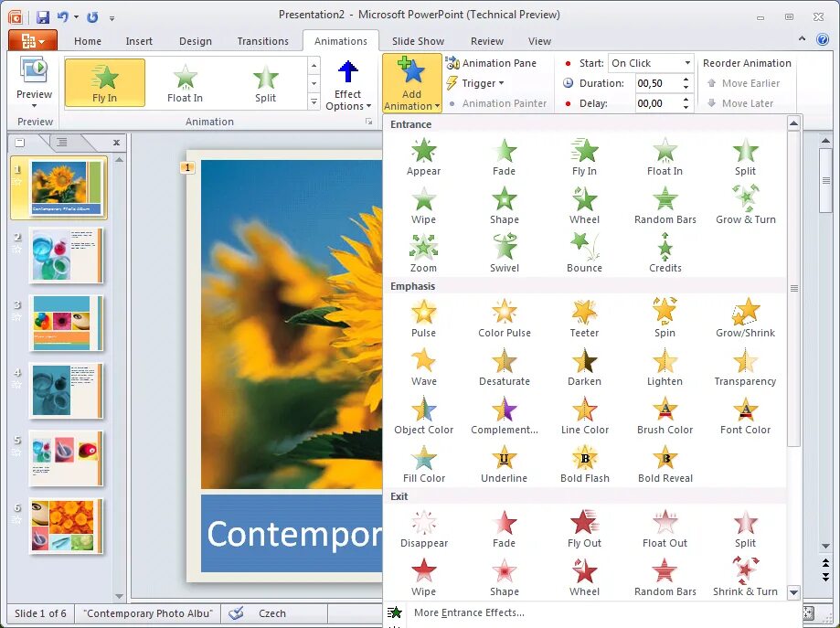The width and height of the screenshot is (840, 628).
Task: Apply the Pulse emphasis effect
Action: 423,319
